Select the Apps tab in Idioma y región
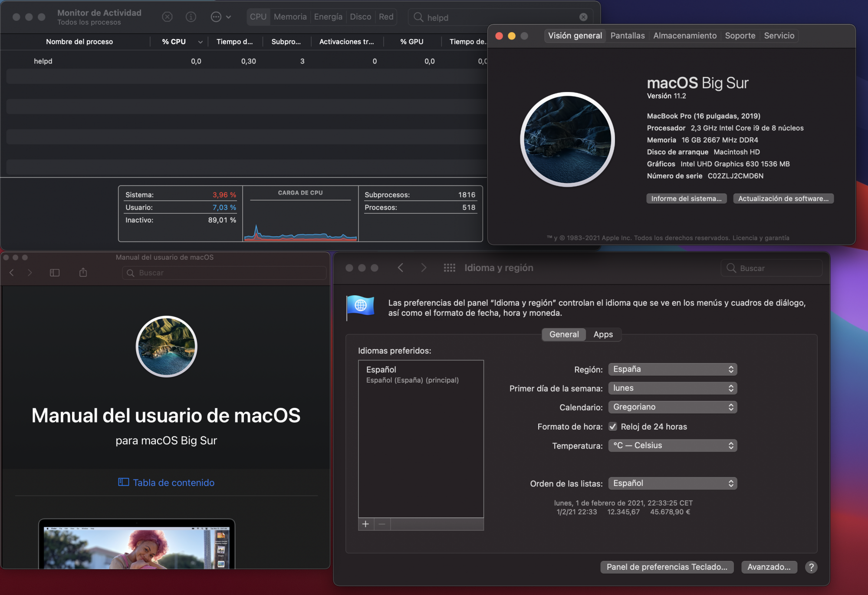The height and width of the screenshot is (595, 868). (603, 334)
